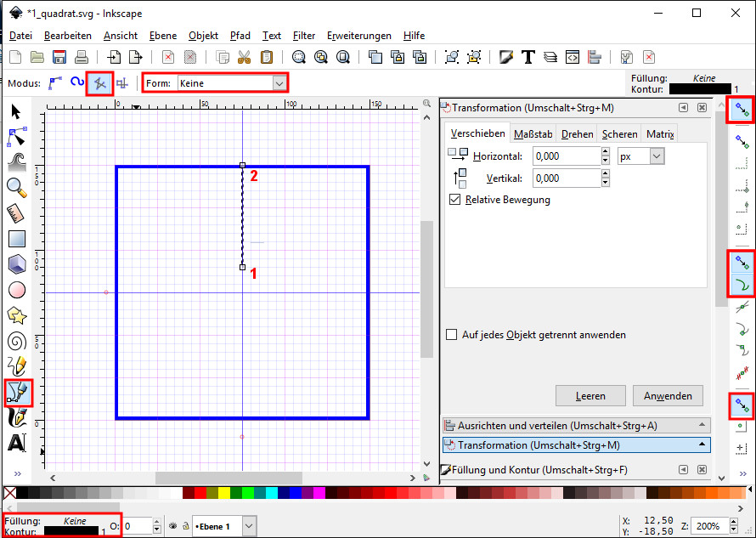Screen dimensions: 756x538
Task: Click the open file folder icon
Action: click(x=37, y=58)
